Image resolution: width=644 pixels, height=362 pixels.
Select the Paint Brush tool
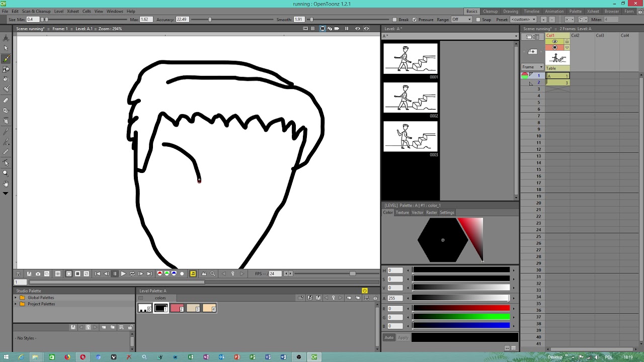(x=6, y=89)
